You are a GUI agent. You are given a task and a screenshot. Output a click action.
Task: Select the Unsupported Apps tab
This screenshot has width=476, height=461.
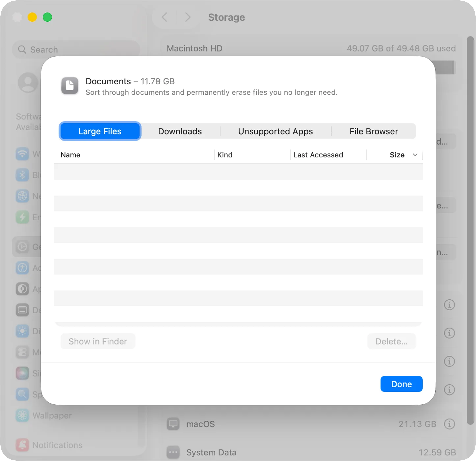pos(276,131)
